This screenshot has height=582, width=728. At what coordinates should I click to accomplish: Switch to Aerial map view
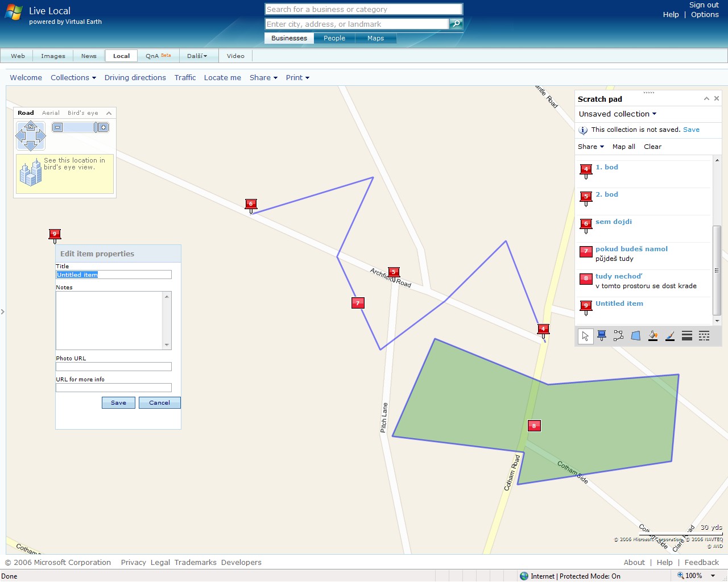click(x=51, y=113)
